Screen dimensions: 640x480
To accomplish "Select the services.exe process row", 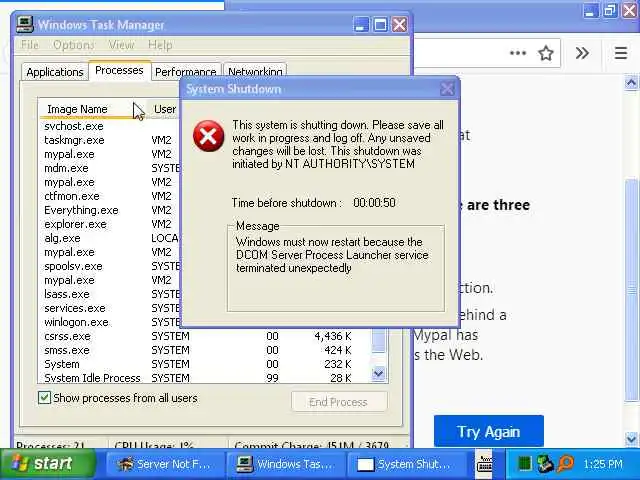I will [109, 308].
